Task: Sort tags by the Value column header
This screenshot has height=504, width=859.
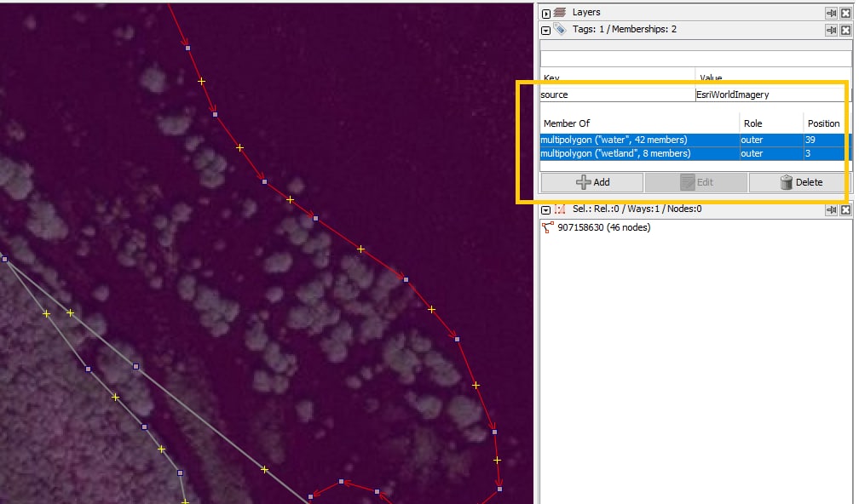Action: point(774,77)
